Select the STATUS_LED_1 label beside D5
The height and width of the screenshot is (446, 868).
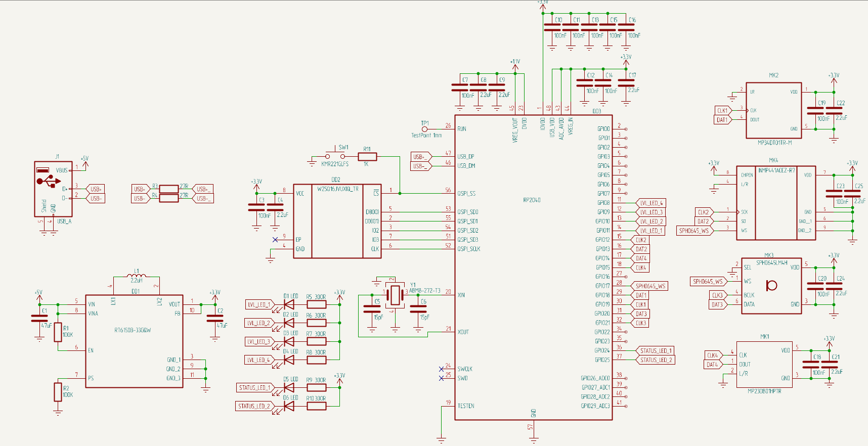pos(254,388)
